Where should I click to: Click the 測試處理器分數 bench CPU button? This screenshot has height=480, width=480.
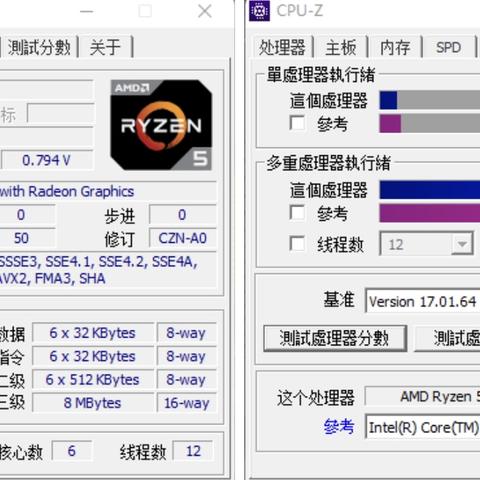(335, 338)
